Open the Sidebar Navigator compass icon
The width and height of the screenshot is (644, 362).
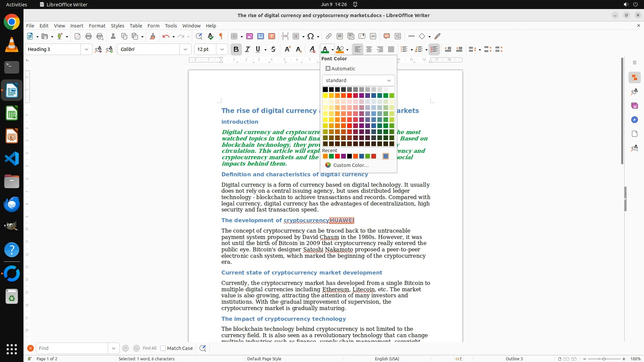[634, 120]
